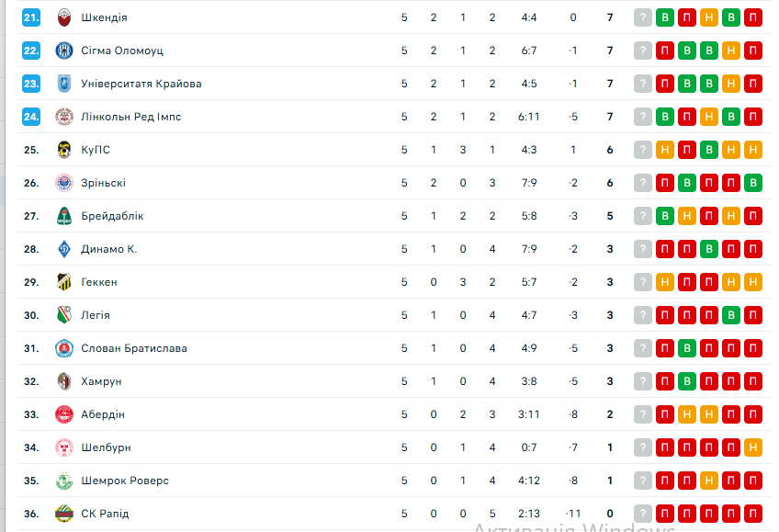Click the orange Н badge in Шелбурн's row
The height and width of the screenshot is (532, 779).
[753, 447]
